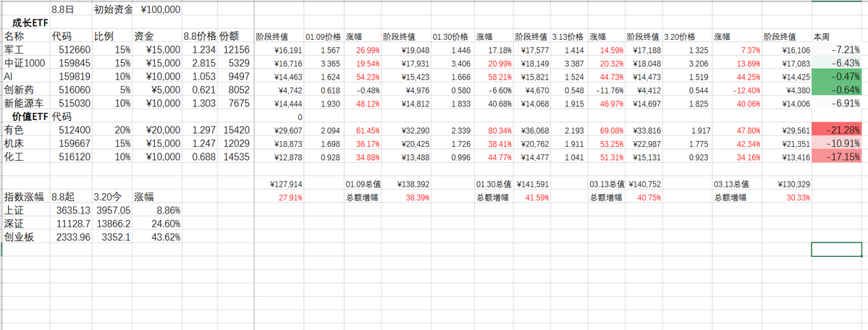Image resolution: width=868 pixels, height=330 pixels.
Task: Select share count 12156
Action: click(x=237, y=50)
